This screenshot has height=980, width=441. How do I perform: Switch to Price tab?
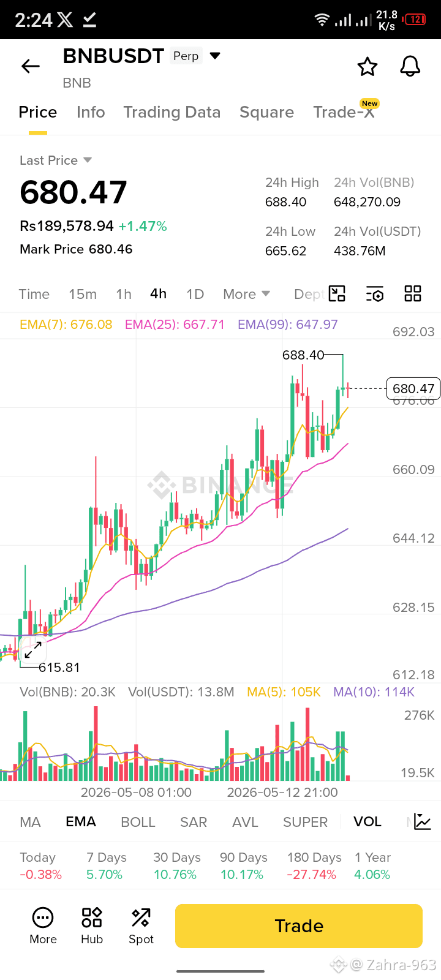[x=38, y=112]
